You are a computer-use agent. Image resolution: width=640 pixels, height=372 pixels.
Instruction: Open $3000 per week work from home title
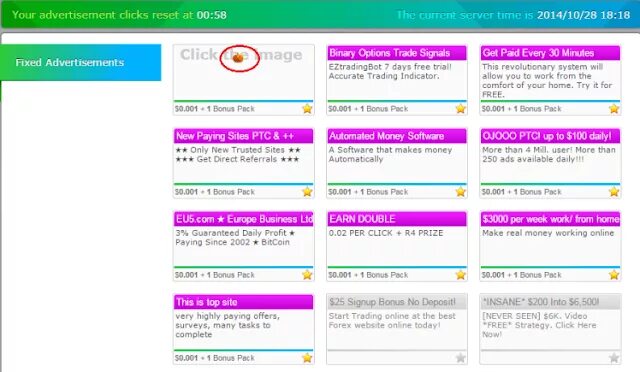550,219
